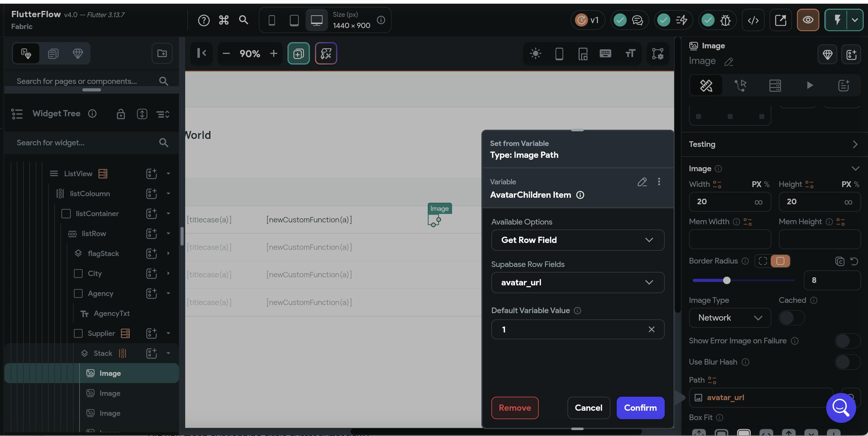868x436 pixels.
Task: Click the debug bug icon
Action: (725, 20)
